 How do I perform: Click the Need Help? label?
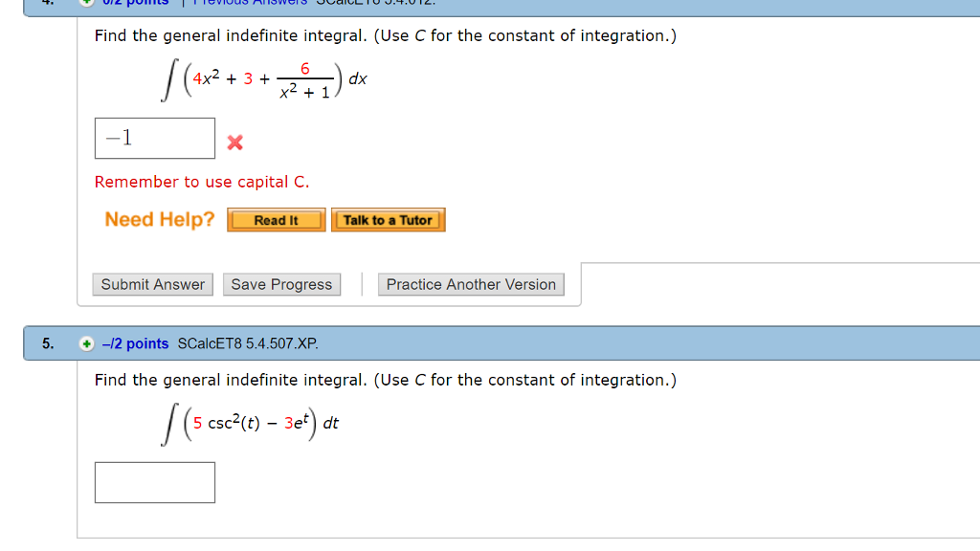click(x=157, y=219)
